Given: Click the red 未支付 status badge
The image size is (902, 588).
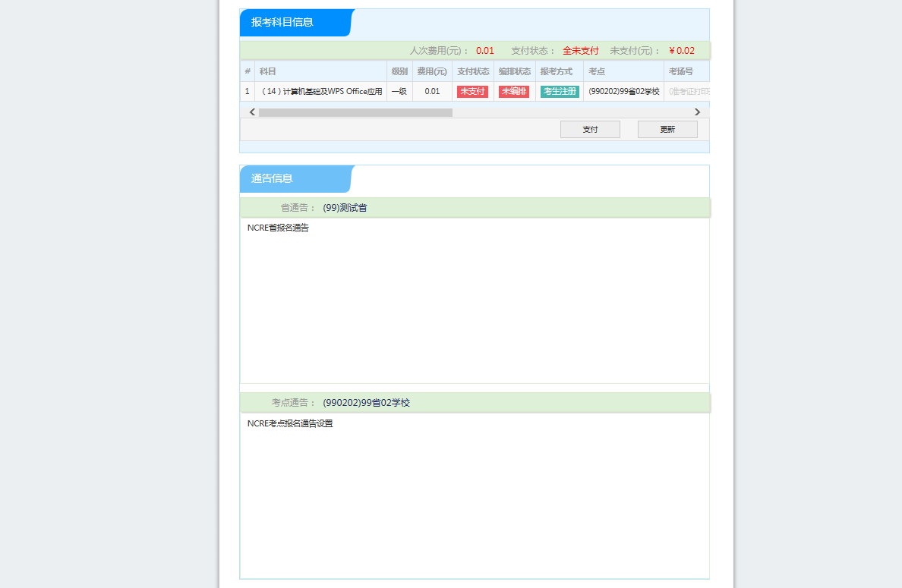Looking at the screenshot, I should (x=472, y=92).
